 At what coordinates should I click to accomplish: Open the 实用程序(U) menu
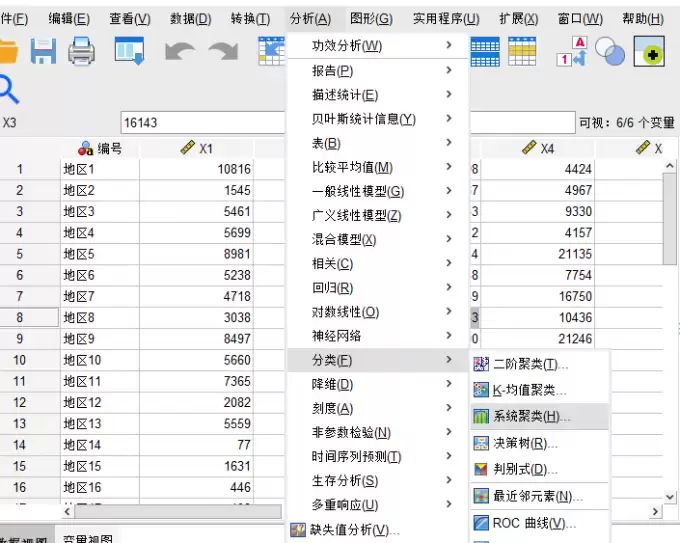point(446,19)
